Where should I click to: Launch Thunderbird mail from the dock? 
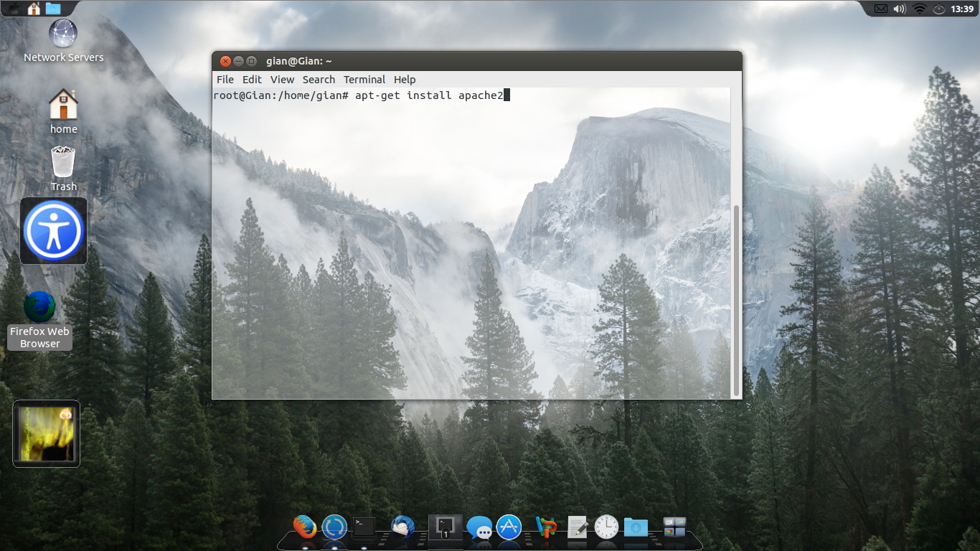(x=402, y=527)
